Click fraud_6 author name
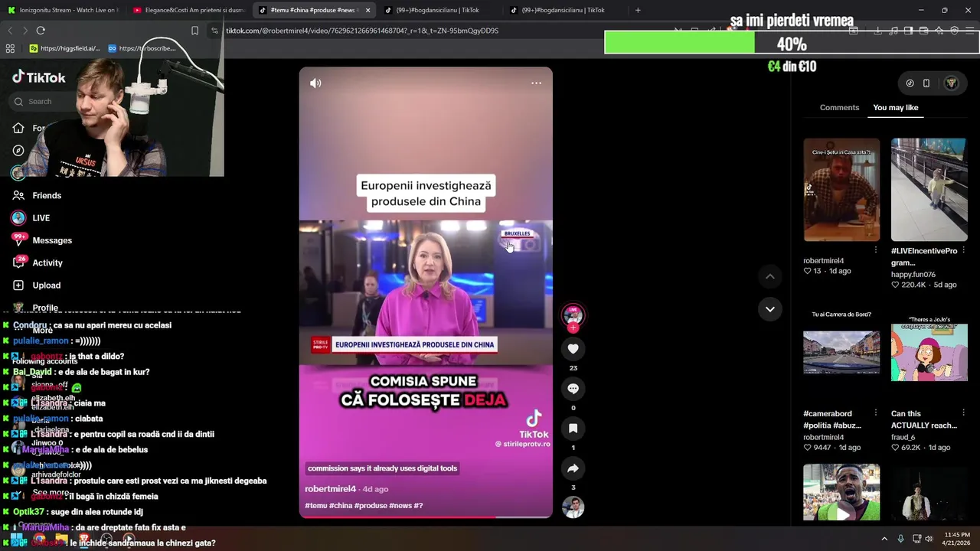Screen dimensions: 980x551 point(903,438)
